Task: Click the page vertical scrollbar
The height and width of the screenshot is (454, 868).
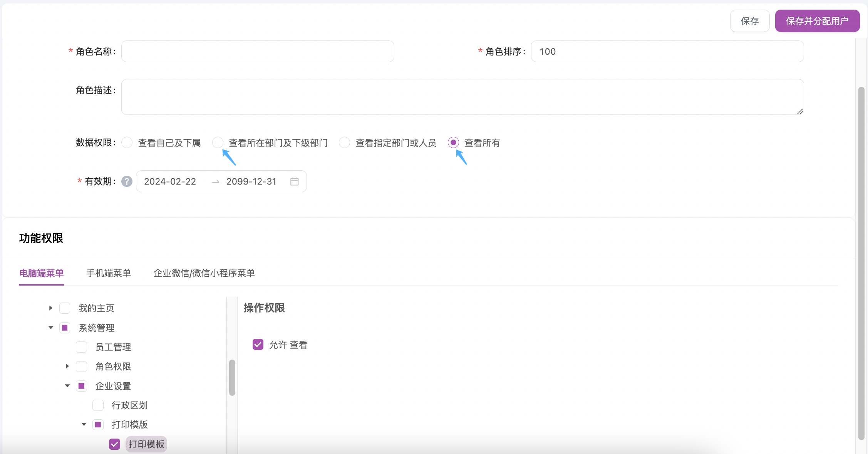Action: coord(861,263)
